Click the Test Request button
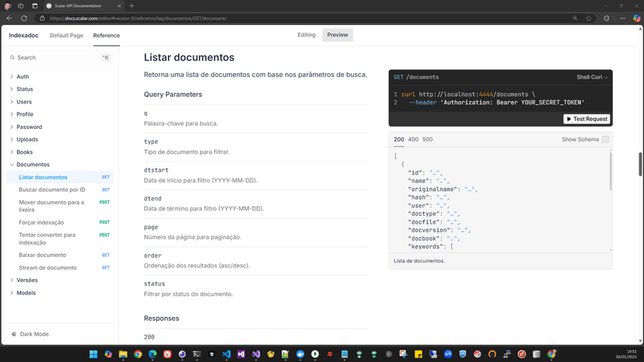Screen dimensions: 644x362 click(586, 119)
